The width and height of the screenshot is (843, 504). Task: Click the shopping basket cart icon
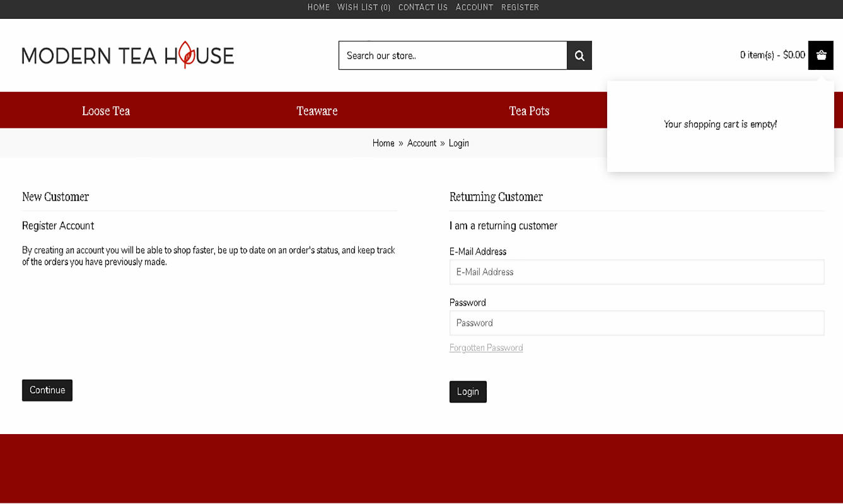click(x=820, y=55)
